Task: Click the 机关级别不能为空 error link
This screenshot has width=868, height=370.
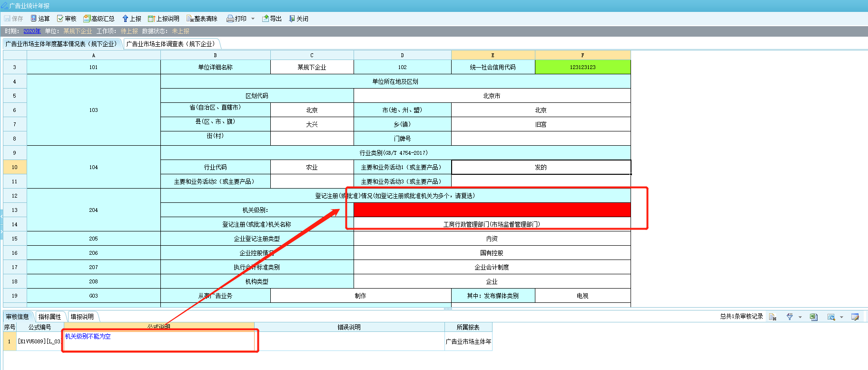Action: [88, 336]
